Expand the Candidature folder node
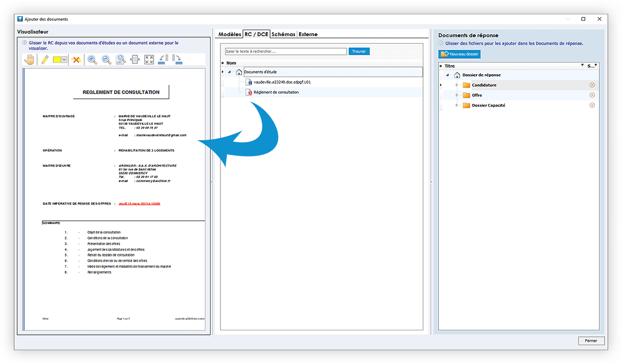Image resolution: width=622 pixels, height=364 pixels. click(457, 85)
